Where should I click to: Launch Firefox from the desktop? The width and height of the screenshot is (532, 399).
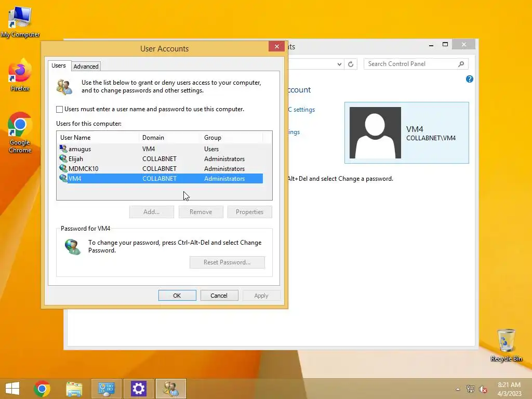coord(20,75)
